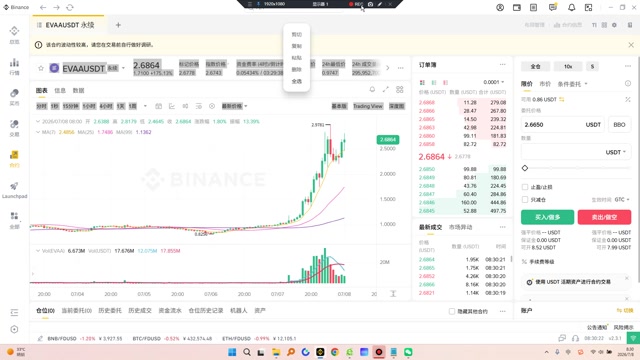Tick the 隐藏其他合约 hide other contracts checkbox
The image size is (640, 360).
(x=452, y=311)
